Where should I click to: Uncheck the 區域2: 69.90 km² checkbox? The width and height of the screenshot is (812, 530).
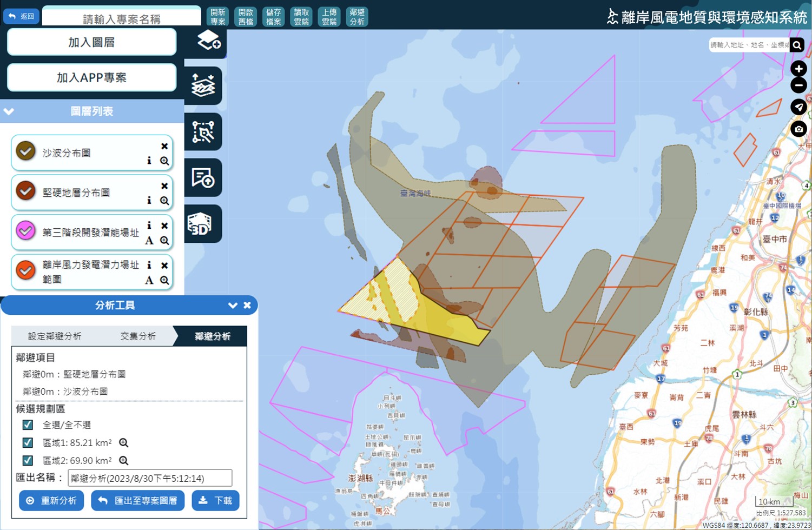[x=28, y=460]
